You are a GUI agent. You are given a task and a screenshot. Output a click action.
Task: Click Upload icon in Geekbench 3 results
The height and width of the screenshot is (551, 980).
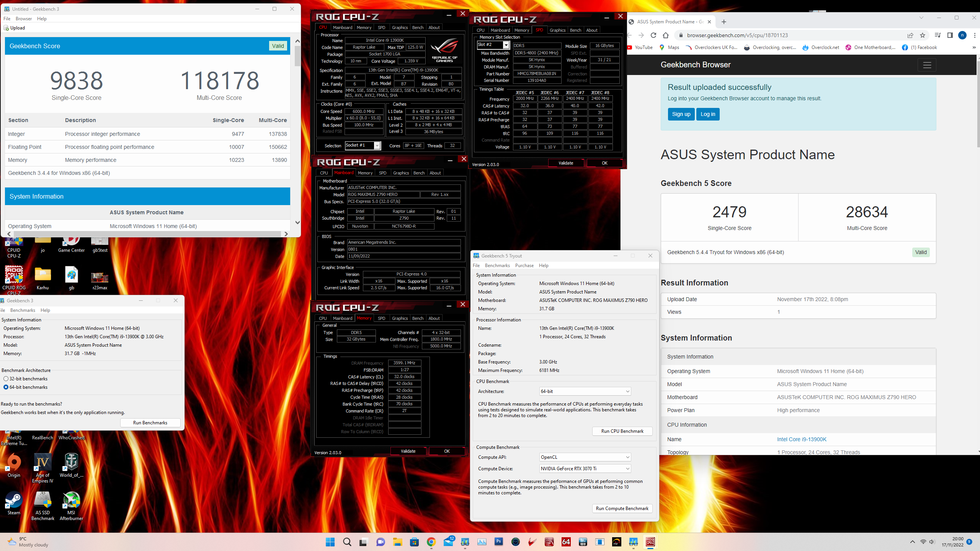[x=14, y=28]
